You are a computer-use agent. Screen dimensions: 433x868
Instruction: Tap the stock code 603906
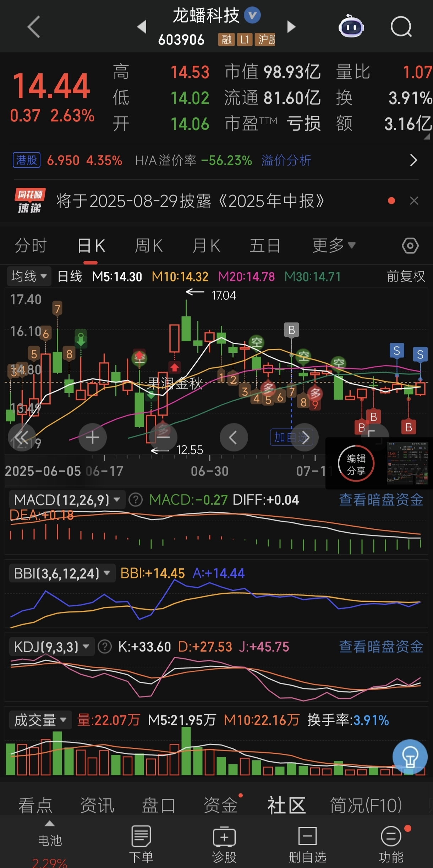click(181, 40)
